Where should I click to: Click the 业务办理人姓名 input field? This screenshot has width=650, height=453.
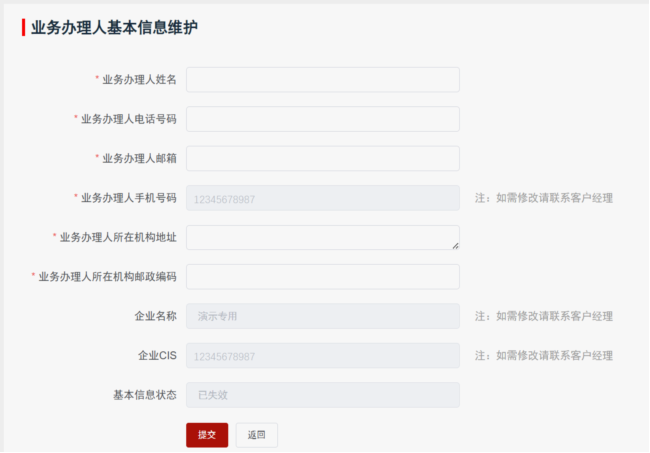(322, 80)
